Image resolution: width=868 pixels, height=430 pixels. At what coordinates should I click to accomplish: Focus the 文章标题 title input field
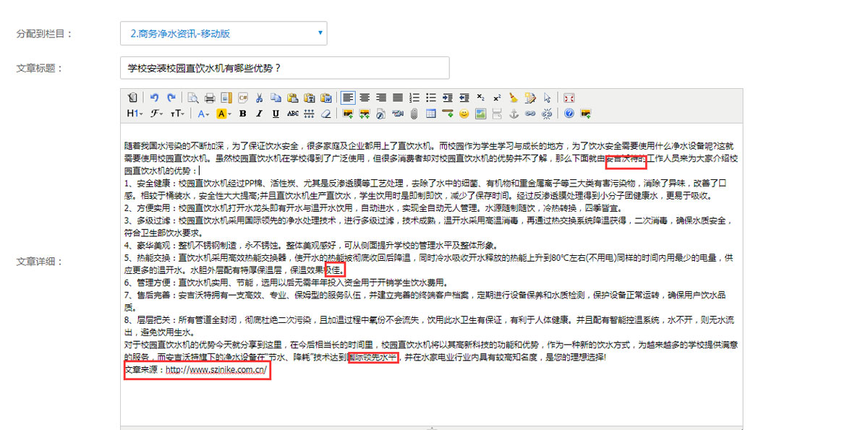click(284, 68)
